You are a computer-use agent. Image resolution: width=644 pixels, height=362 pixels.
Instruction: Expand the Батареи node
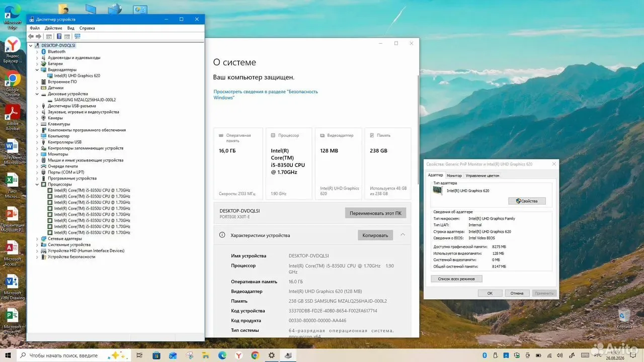(x=37, y=64)
